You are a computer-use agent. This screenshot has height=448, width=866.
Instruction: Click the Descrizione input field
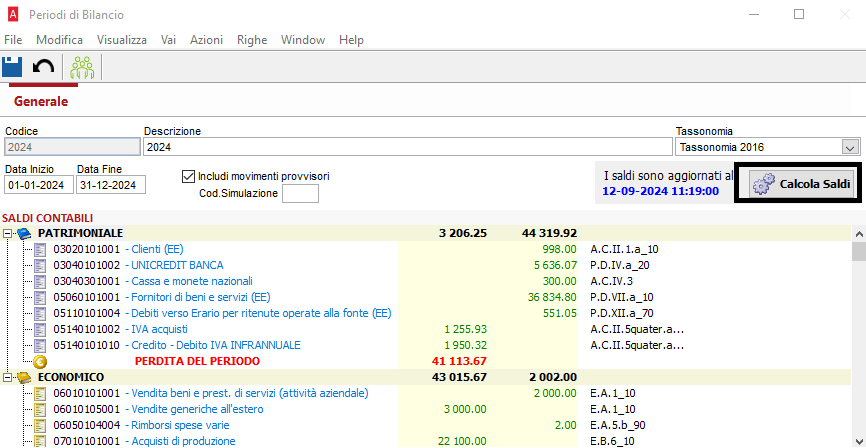pyautogui.click(x=408, y=147)
